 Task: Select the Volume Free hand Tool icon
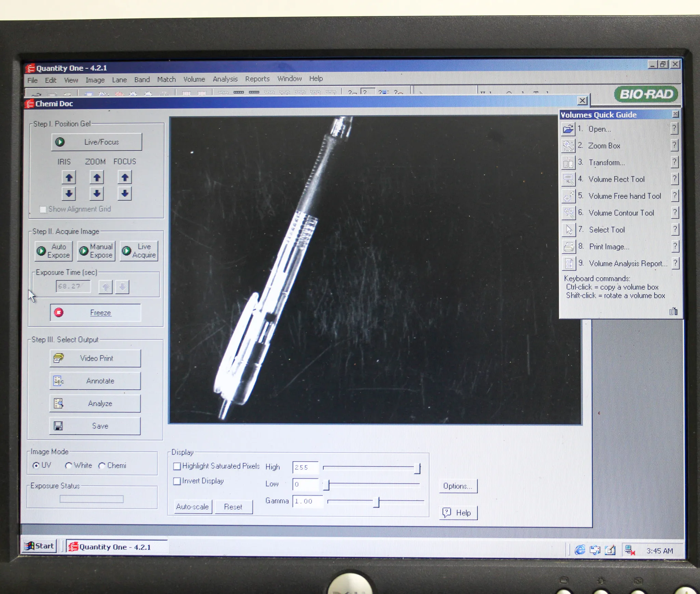[568, 196]
